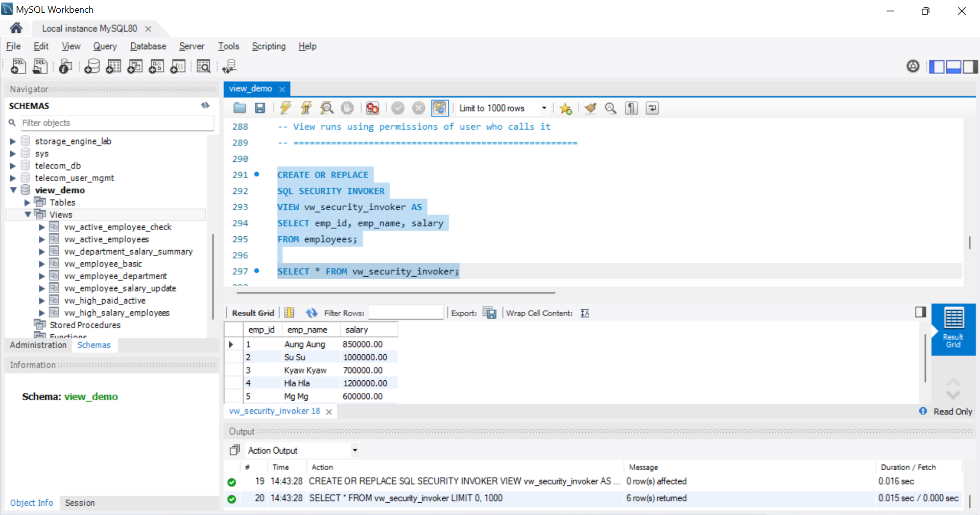Click Result Grid side button
This screenshot has height=515, width=980.
(953, 329)
